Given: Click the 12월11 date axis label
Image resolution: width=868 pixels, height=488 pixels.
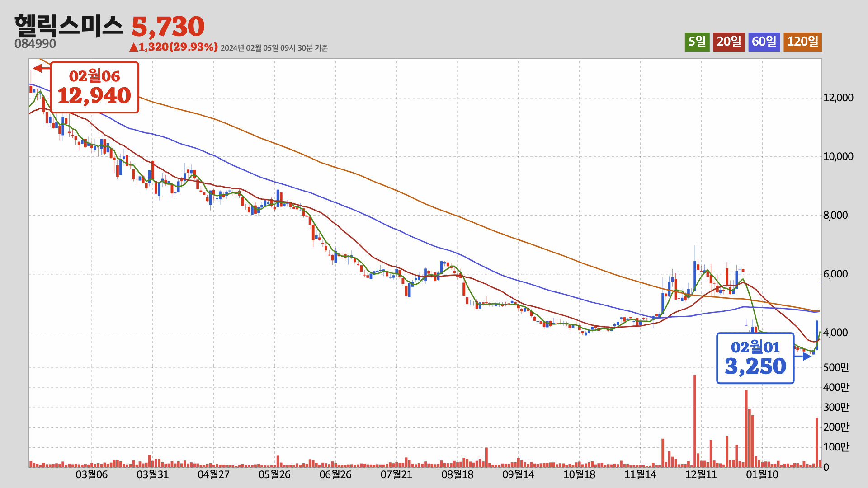Looking at the screenshot, I should coord(702,474).
